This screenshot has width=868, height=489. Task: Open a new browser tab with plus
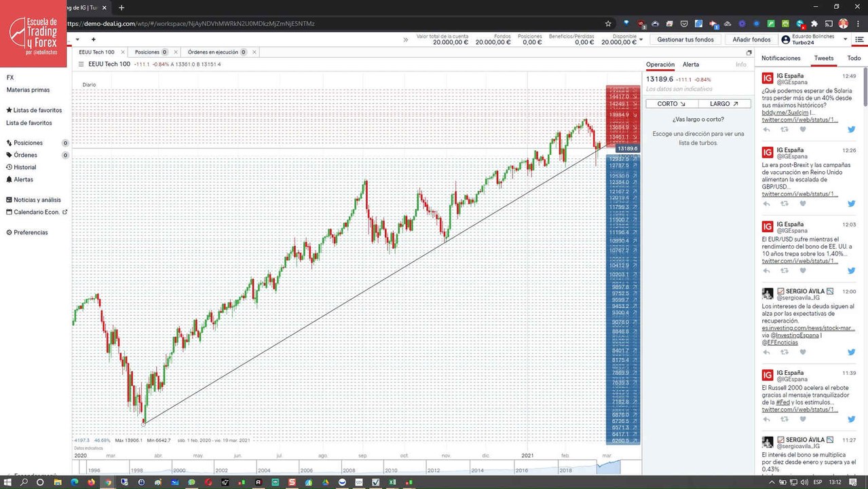tap(121, 7)
